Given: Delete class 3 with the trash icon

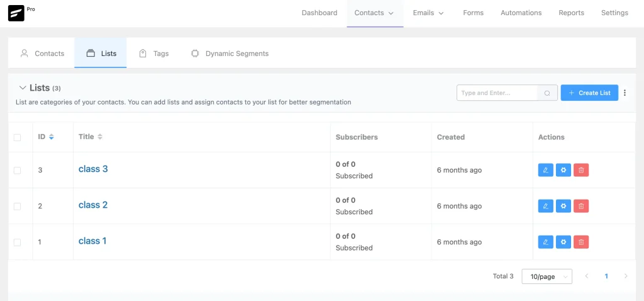Looking at the screenshot, I should pyautogui.click(x=581, y=170).
